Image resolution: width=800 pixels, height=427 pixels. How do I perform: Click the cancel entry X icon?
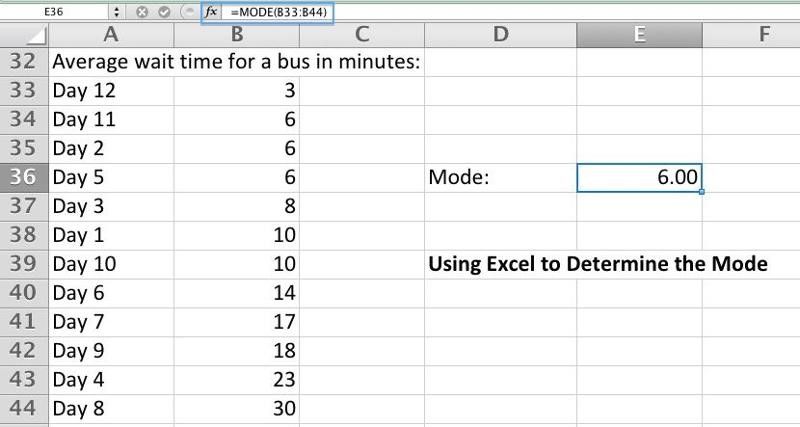141,13
